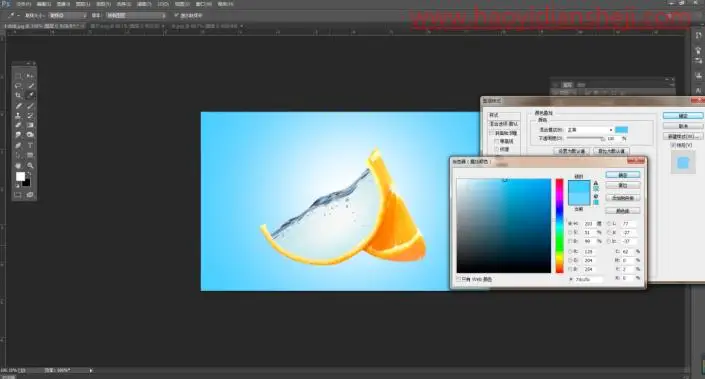705x379 pixels.
Task: Select the Lasso tool in toolbox
Action: (x=18, y=85)
